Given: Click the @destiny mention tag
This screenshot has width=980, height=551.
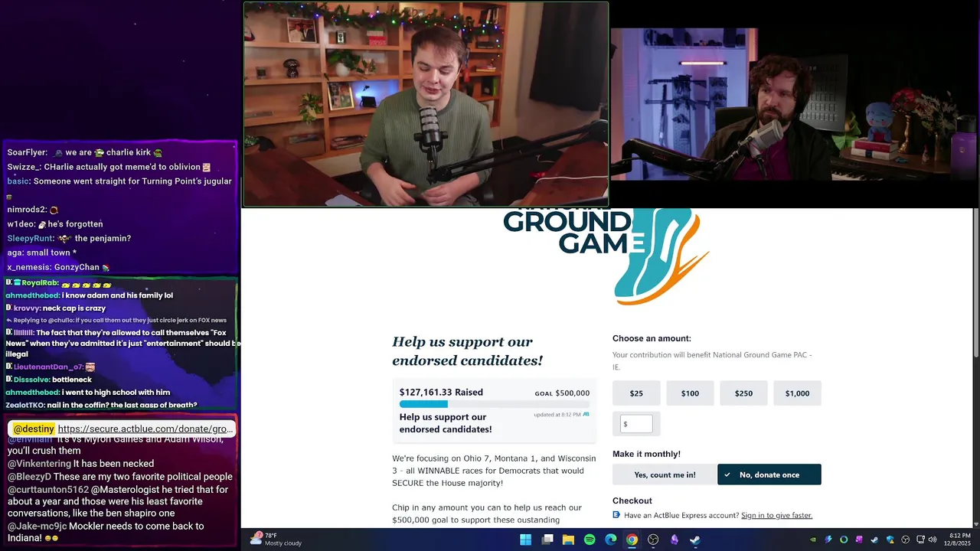Looking at the screenshot, I should click(x=34, y=429).
